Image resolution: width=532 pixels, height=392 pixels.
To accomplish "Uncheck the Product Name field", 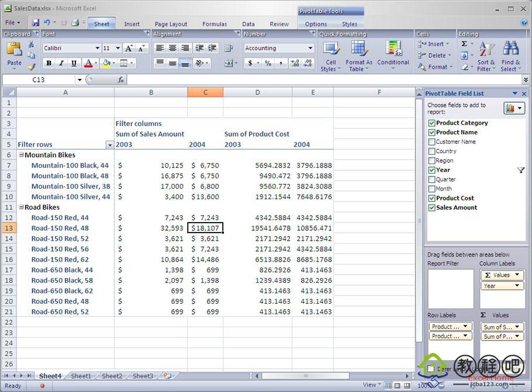I will (x=431, y=133).
